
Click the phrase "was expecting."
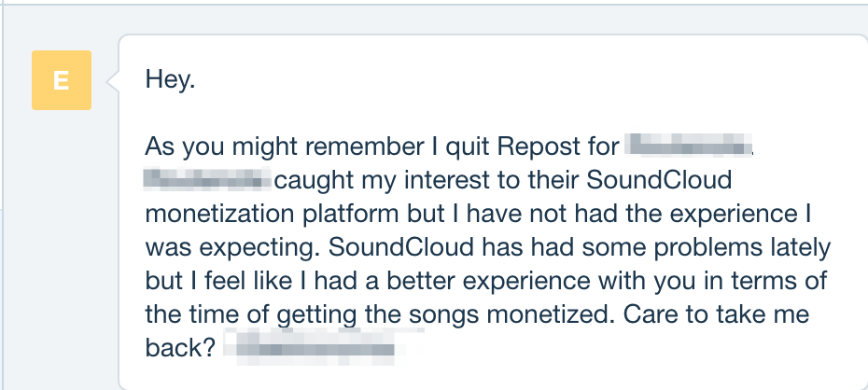233,248
